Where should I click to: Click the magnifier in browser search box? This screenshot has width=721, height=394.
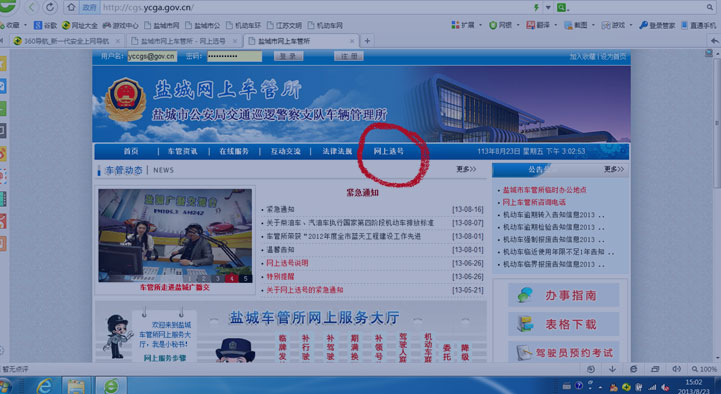coord(710,7)
